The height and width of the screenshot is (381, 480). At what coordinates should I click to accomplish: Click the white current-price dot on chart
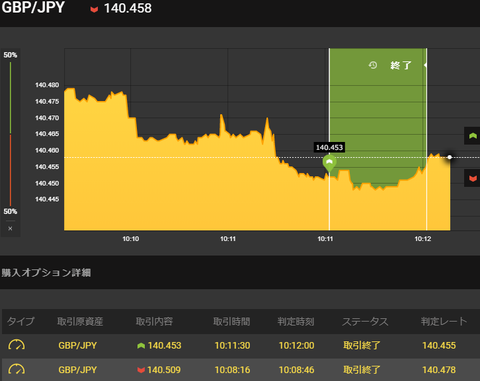pos(450,157)
